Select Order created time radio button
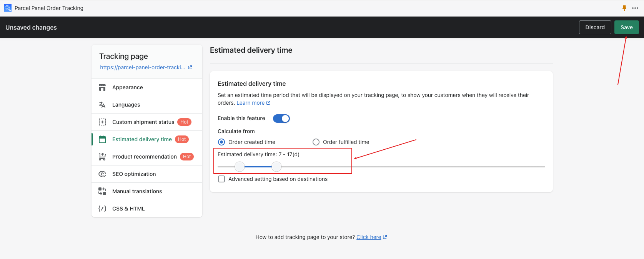The image size is (644, 259). (x=221, y=142)
